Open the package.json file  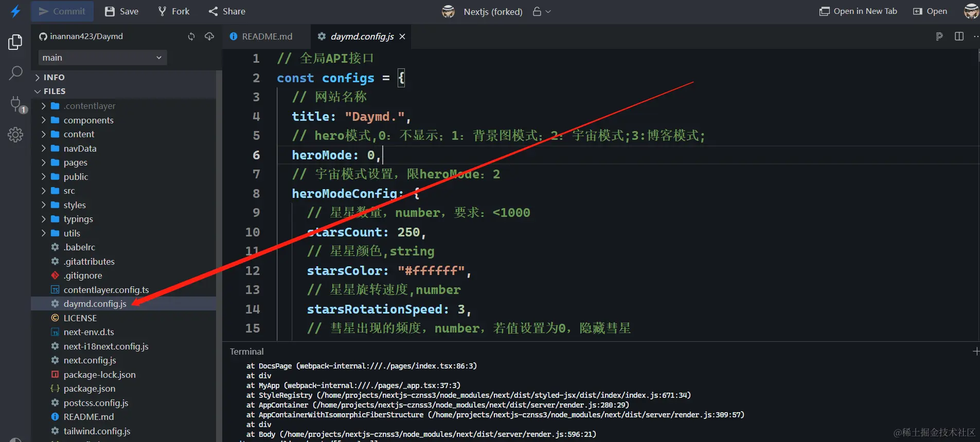(123, 389)
